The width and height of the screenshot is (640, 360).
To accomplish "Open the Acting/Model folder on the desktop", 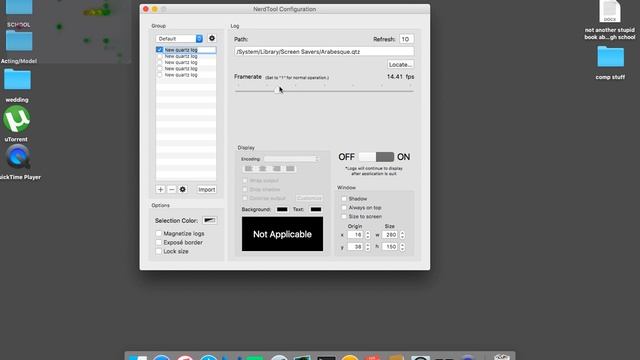I will click(19, 42).
